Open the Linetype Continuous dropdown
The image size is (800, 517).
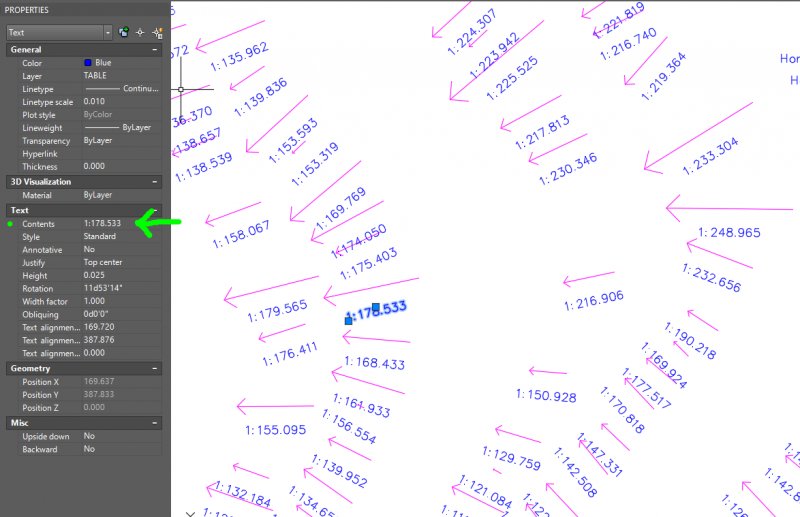tap(122, 89)
